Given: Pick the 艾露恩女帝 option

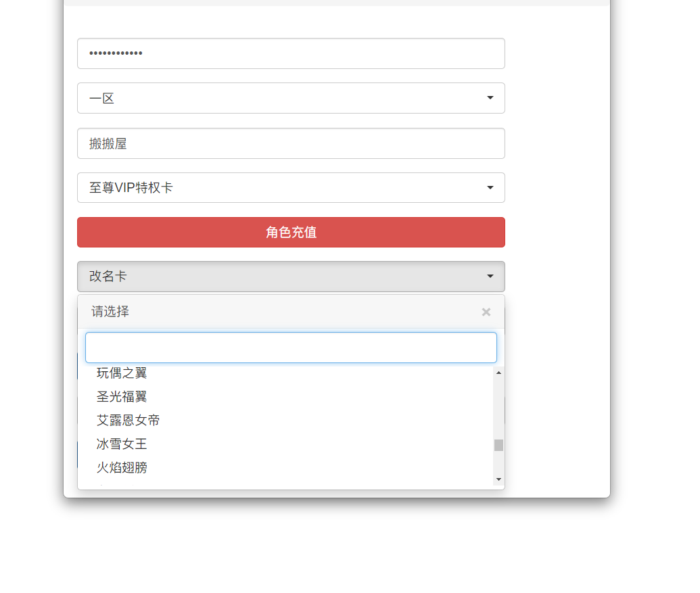Looking at the screenshot, I should click(x=129, y=421).
